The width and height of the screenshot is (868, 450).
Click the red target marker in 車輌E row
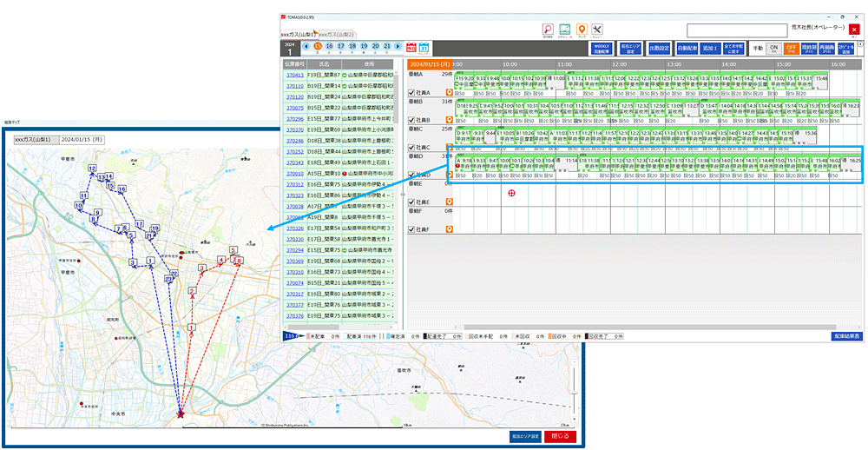[511, 192]
